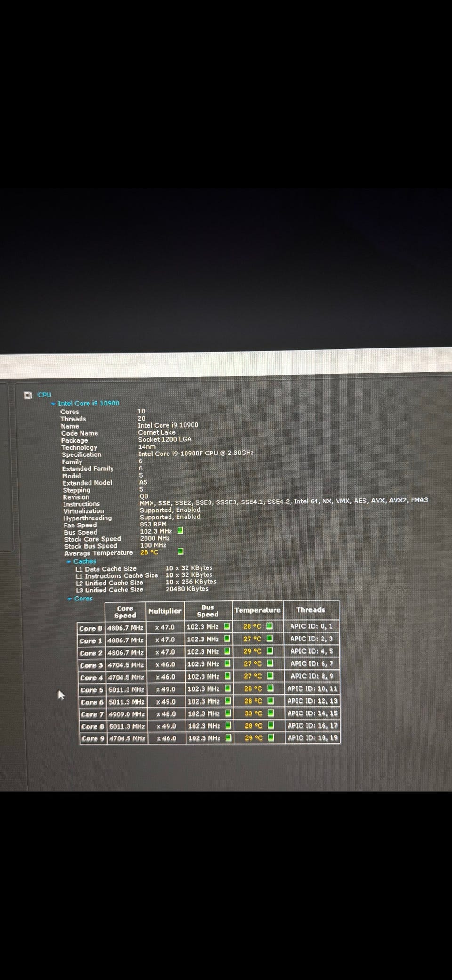
Task: Click Stock Bus Speed value 100 MHz
Action: coord(153,545)
